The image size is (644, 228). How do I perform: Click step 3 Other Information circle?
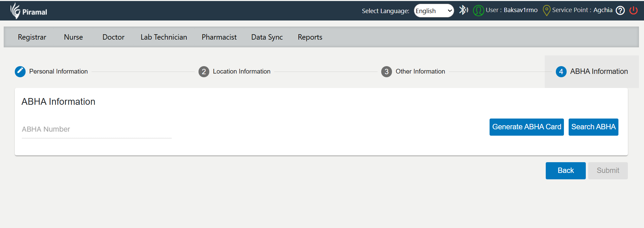(386, 72)
